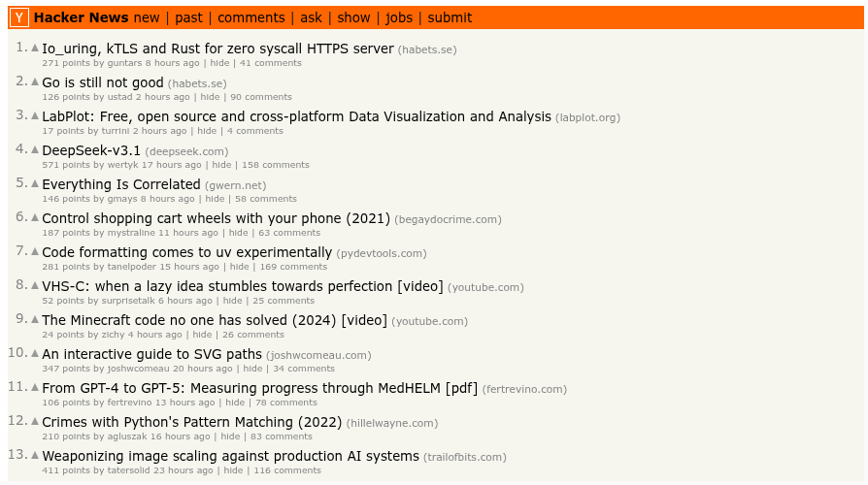Screen dimensions: 868x485
Task: Open the VHS-C lazy idea video story
Action: pos(242,287)
